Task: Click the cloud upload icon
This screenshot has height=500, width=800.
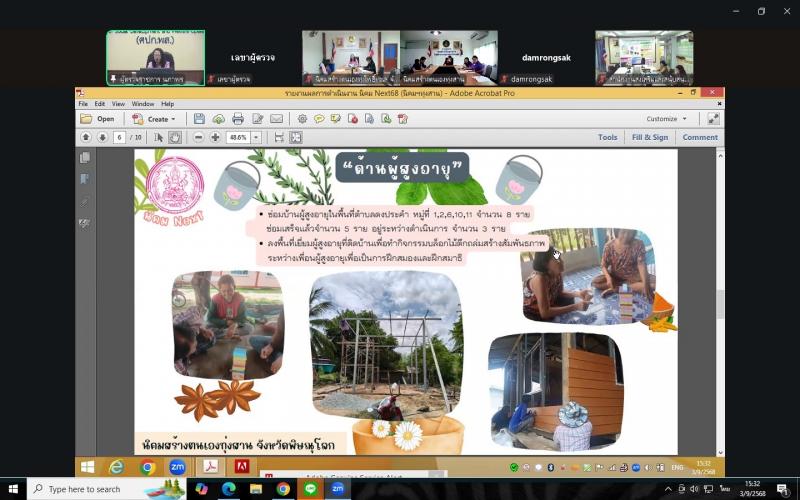Action: [x=218, y=119]
